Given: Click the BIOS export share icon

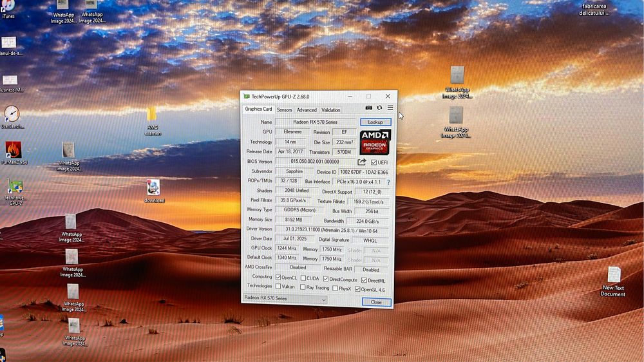Looking at the screenshot, I should 362,162.
